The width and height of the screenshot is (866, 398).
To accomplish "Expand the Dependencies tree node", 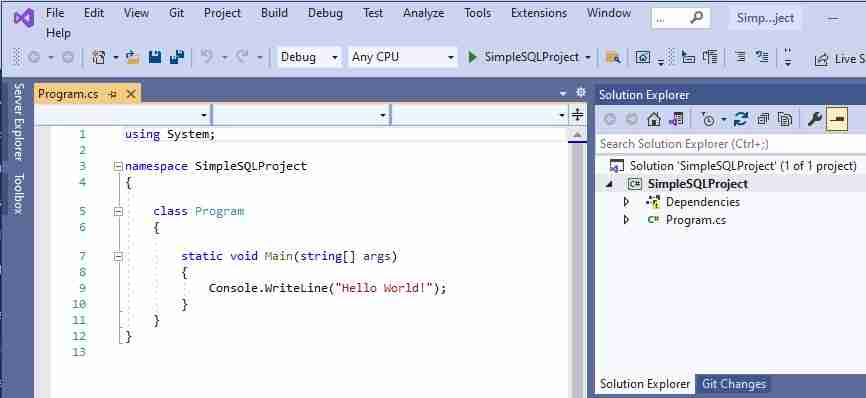I will click(x=626, y=202).
